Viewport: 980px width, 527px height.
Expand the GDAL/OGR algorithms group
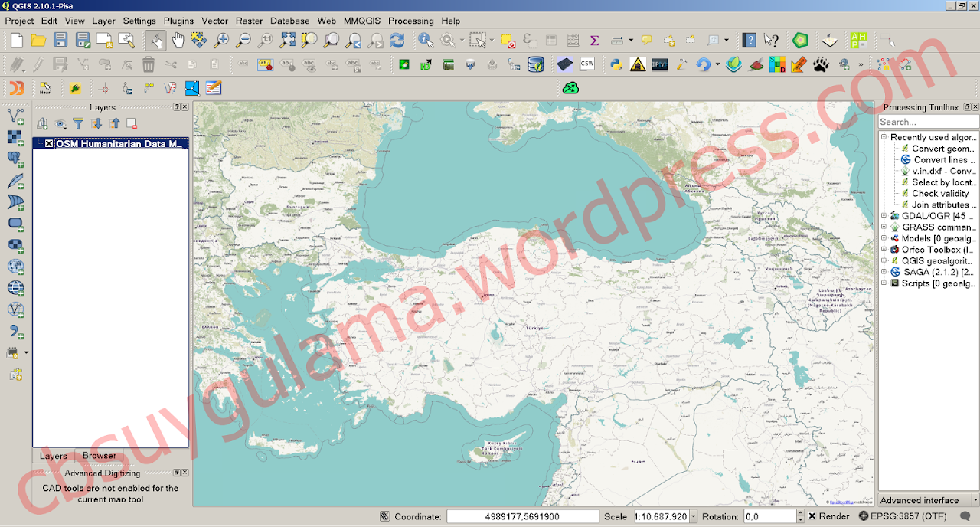coord(884,216)
